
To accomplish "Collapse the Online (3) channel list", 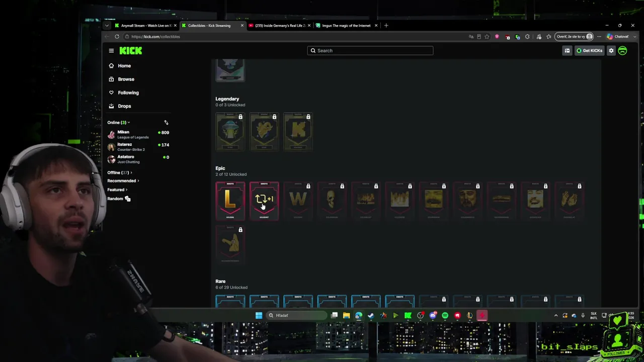I will (119, 123).
